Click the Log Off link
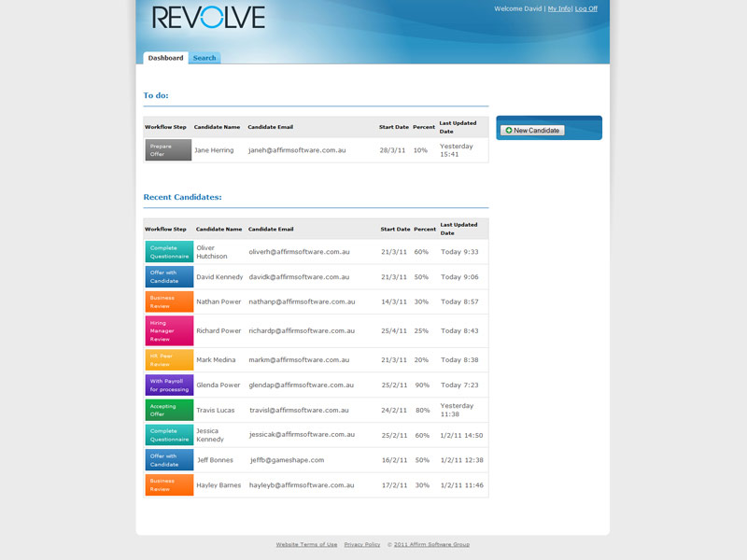Image resolution: width=747 pixels, height=560 pixels. click(x=586, y=8)
